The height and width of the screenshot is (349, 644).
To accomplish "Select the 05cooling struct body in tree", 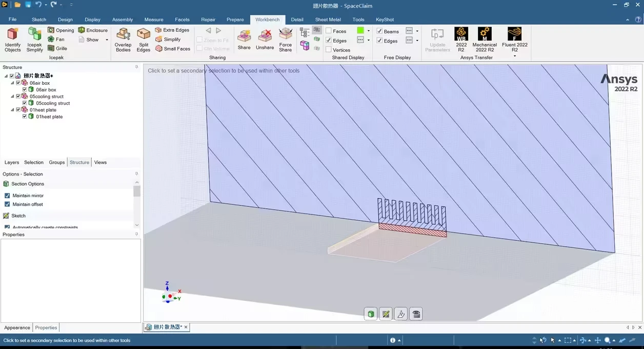I will pos(53,103).
